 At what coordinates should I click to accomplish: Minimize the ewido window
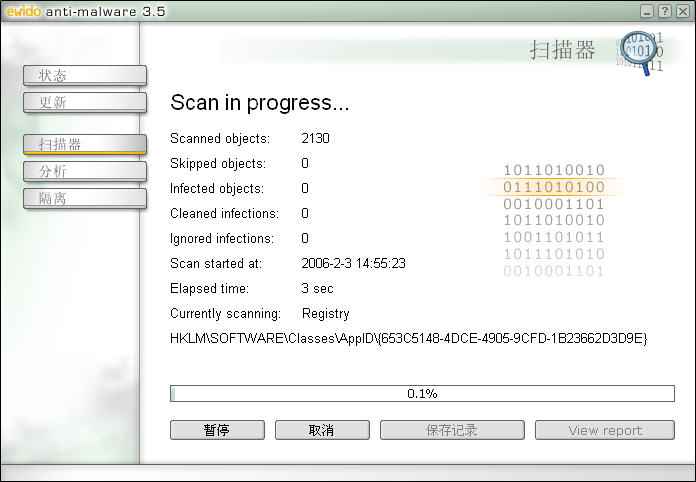[647, 11]
